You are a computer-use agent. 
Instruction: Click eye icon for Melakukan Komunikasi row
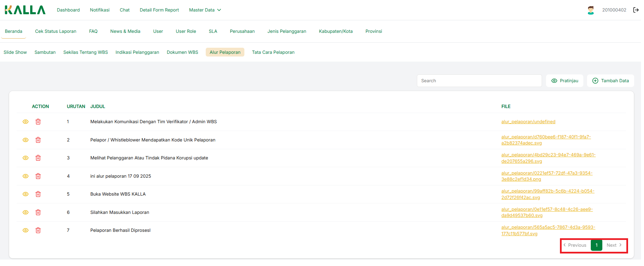[x=25, y=122]
